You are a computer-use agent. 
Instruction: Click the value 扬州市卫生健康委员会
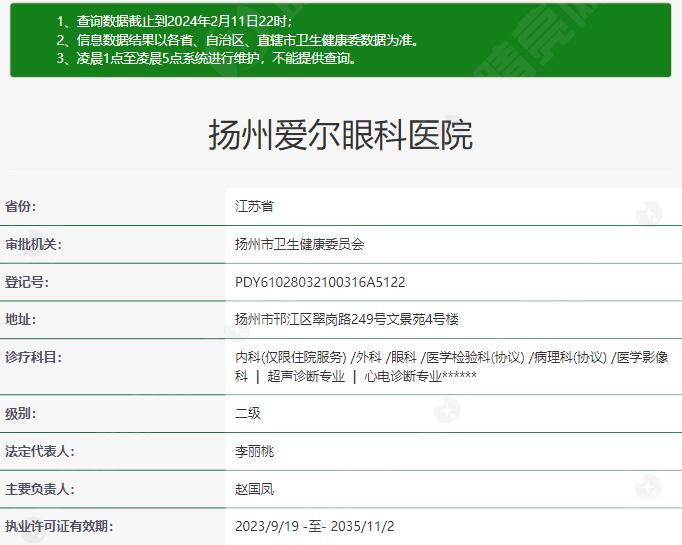click(x=300, y=244)
